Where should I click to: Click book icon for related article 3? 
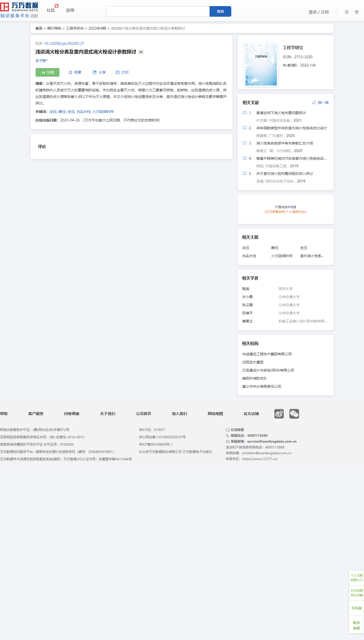pyautogui.click(x=245, y=143)
